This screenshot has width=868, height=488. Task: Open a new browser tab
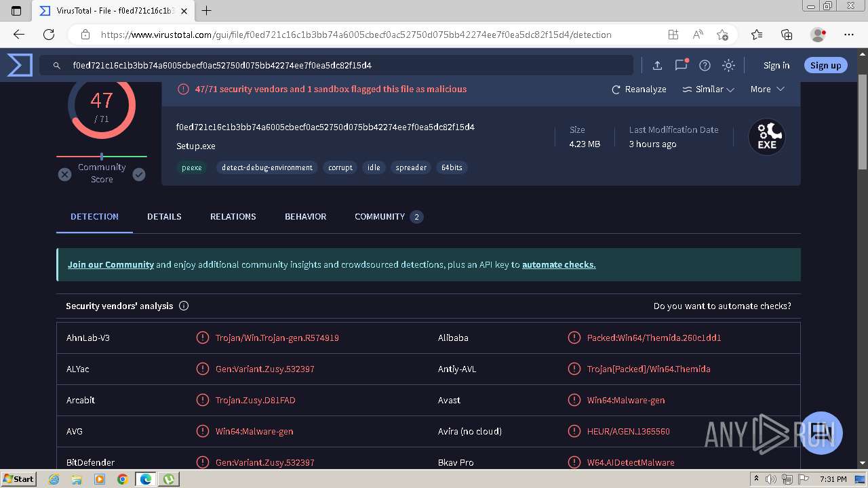[207, 11]
